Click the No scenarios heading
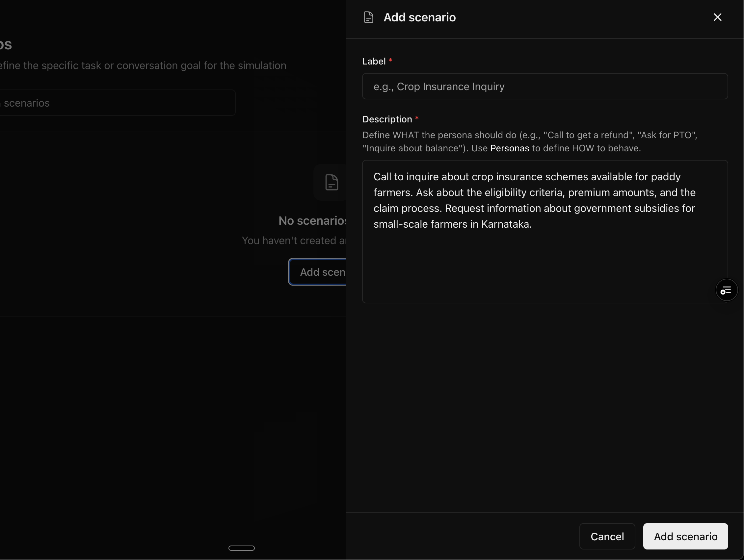The width and height of the screenshot is (744, 560). (x=312, y=220)
